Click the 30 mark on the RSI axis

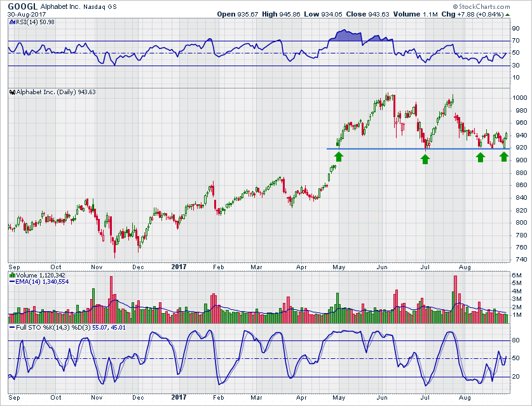tap(515, 66)
